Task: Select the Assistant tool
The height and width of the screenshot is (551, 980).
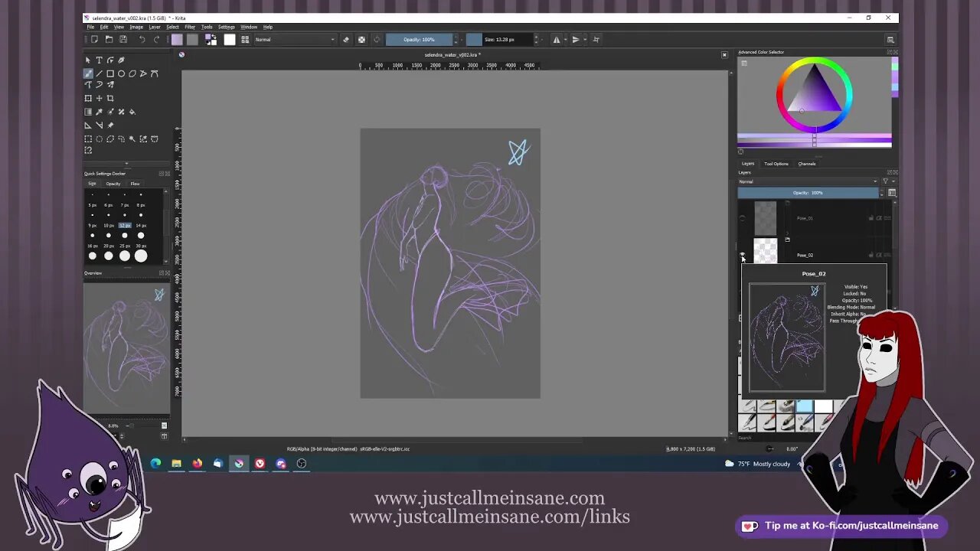Action: [x=88, y=125]
